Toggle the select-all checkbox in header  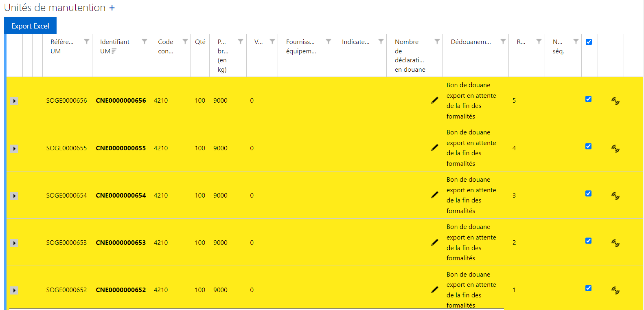pos(589,42)
